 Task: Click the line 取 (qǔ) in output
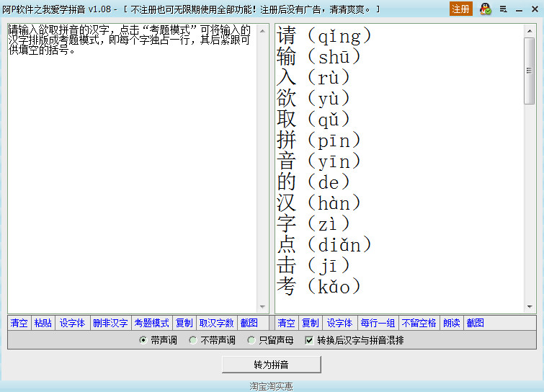313,120
